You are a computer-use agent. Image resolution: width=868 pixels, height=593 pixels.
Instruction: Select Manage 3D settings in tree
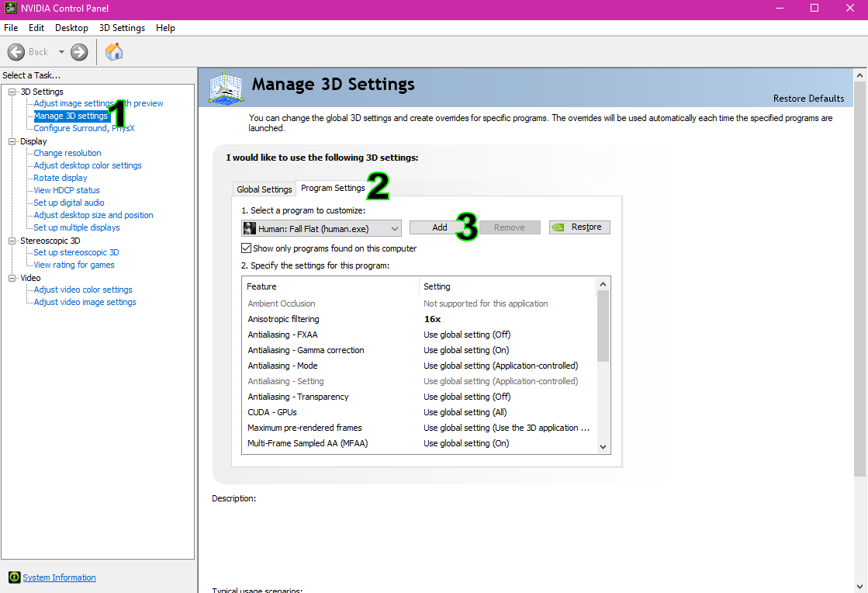click(71, 116)
